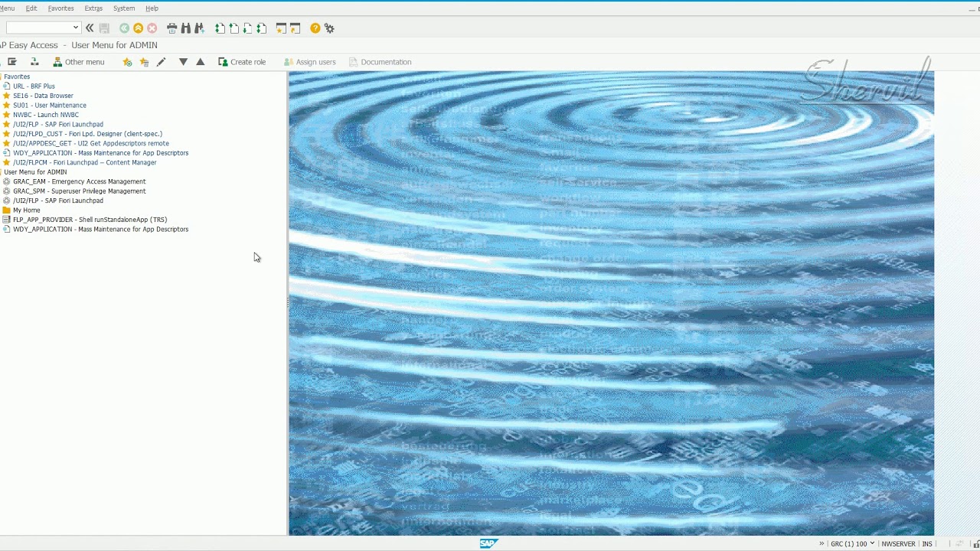Select SU01 - User Maintenance favorite
The image size is (980, 551).
click(x=50, y=106)
